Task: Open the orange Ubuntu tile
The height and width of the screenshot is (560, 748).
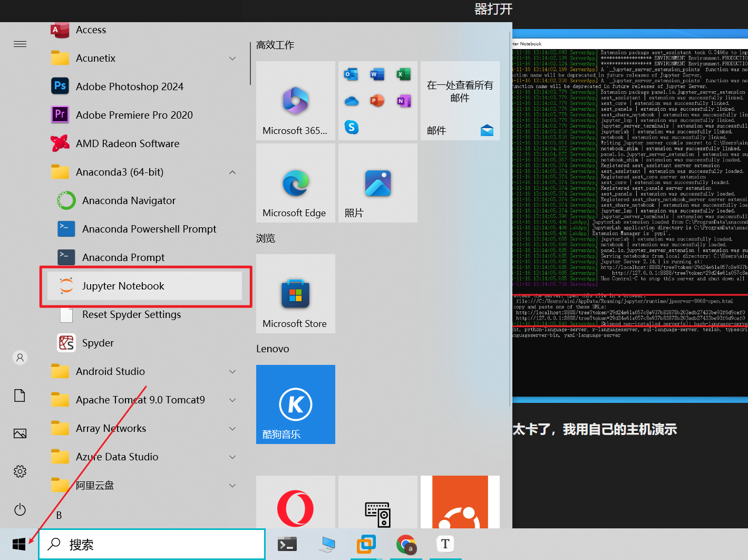Action: click(x=460, y=502)
